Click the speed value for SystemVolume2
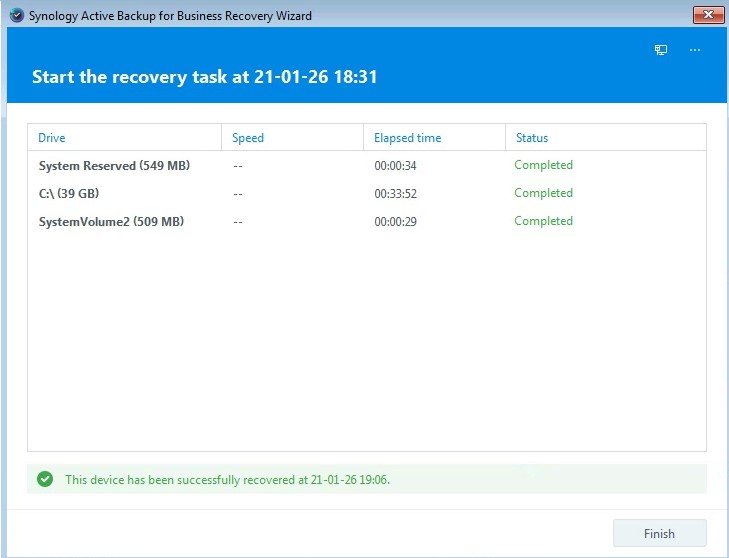The width and height of the screenshot is (729, 558). [238, 222]
